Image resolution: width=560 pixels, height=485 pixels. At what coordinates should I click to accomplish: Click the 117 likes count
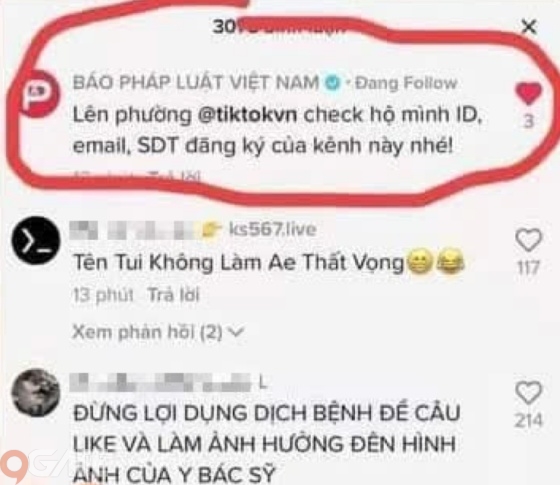pos(529,268)
